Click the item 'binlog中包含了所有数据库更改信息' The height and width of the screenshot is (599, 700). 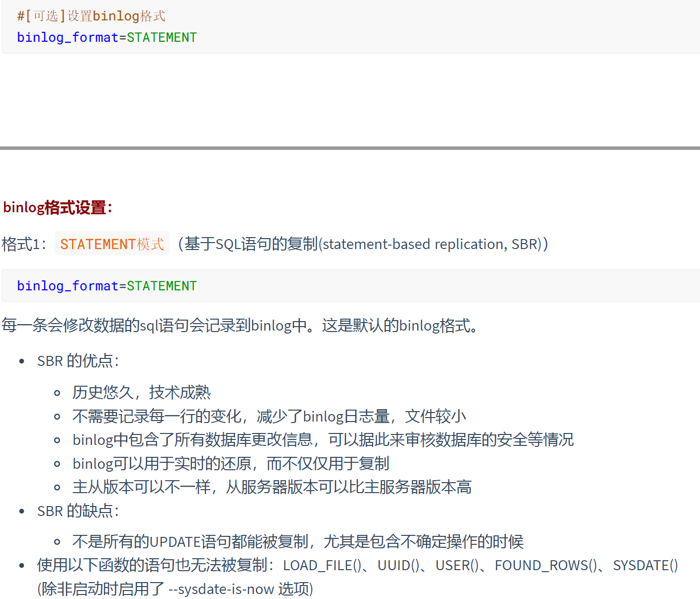click(x=192, y=439)
